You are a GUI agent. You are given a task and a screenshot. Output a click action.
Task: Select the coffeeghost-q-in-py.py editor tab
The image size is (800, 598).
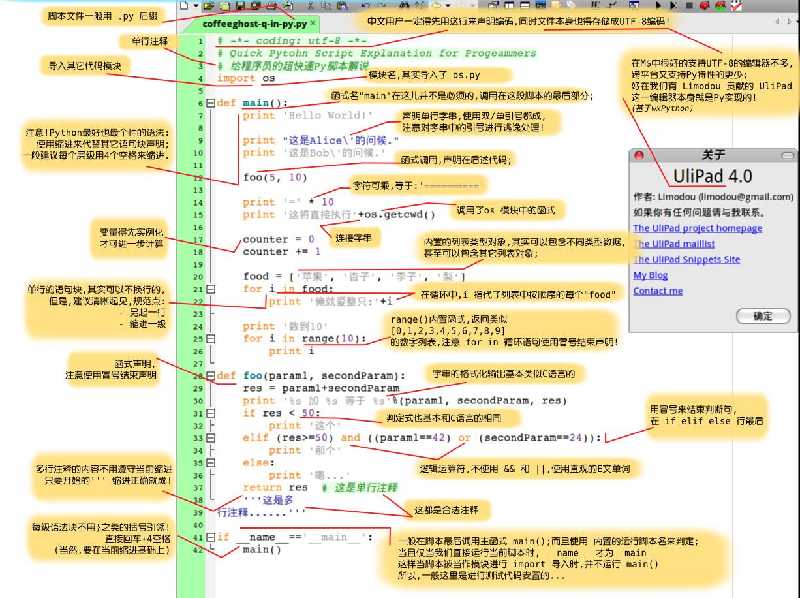pos(254,22)
